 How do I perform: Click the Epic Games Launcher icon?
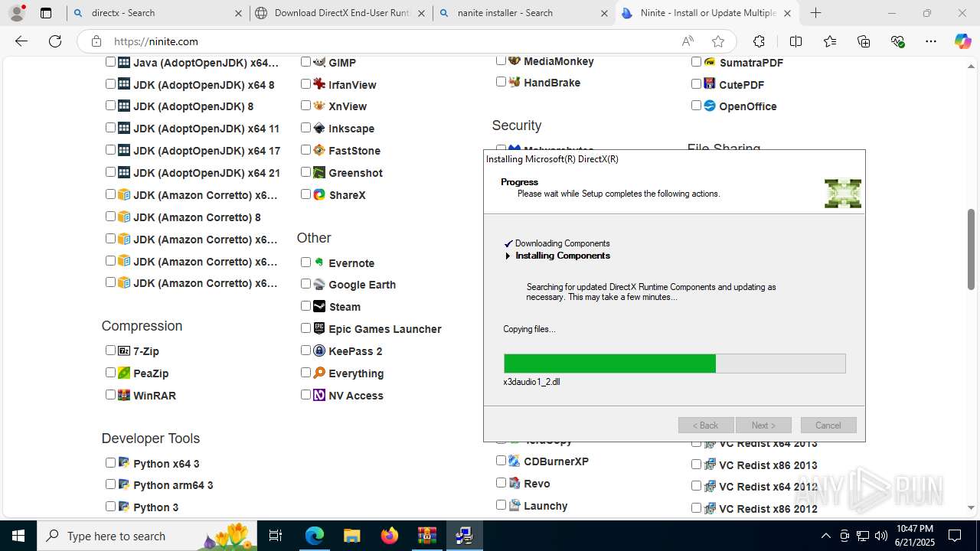click(319, 328)
